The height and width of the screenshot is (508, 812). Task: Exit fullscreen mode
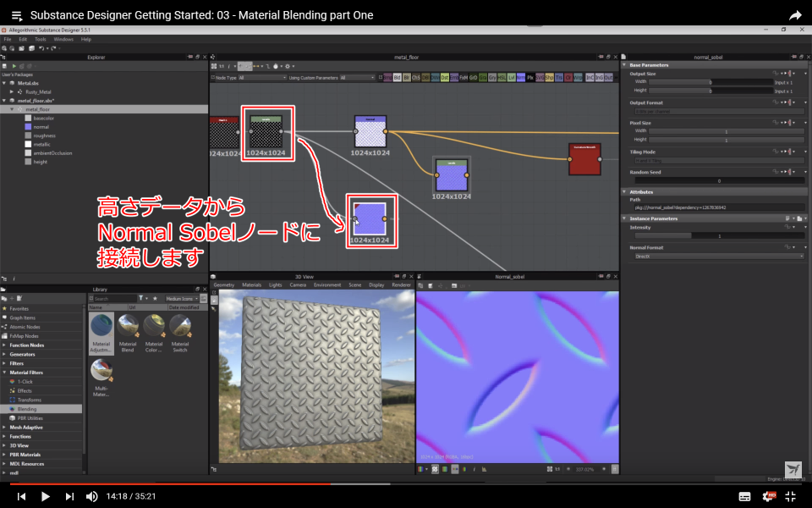[x=790, y=496]
